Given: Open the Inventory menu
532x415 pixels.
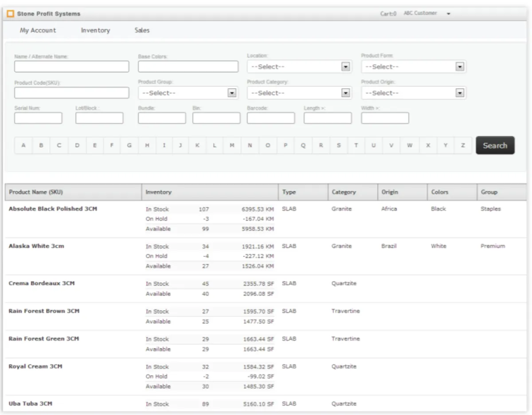Looking at the screenshot, I should (x=95, y=31).
